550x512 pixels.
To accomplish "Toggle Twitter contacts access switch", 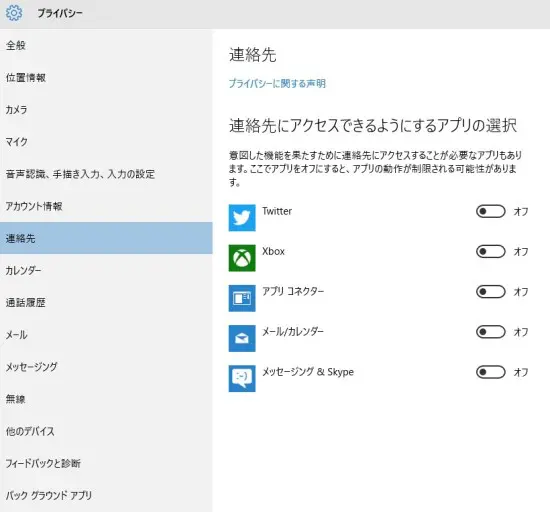I will point(490,211).
